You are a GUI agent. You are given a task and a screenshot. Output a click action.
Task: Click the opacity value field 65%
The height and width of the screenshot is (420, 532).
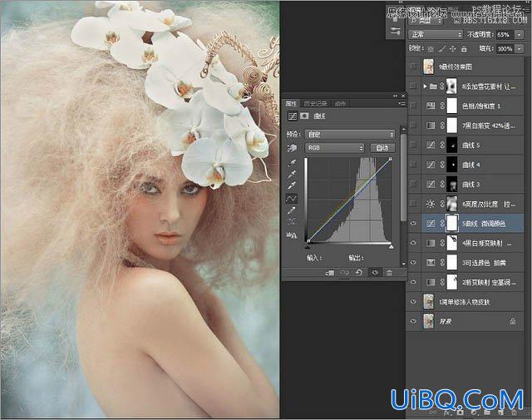[505, 35]
